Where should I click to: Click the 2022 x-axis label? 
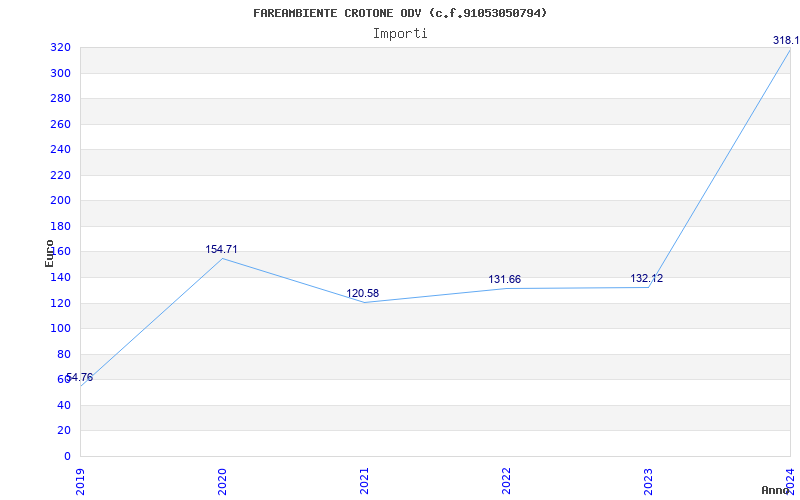point(506,481)
